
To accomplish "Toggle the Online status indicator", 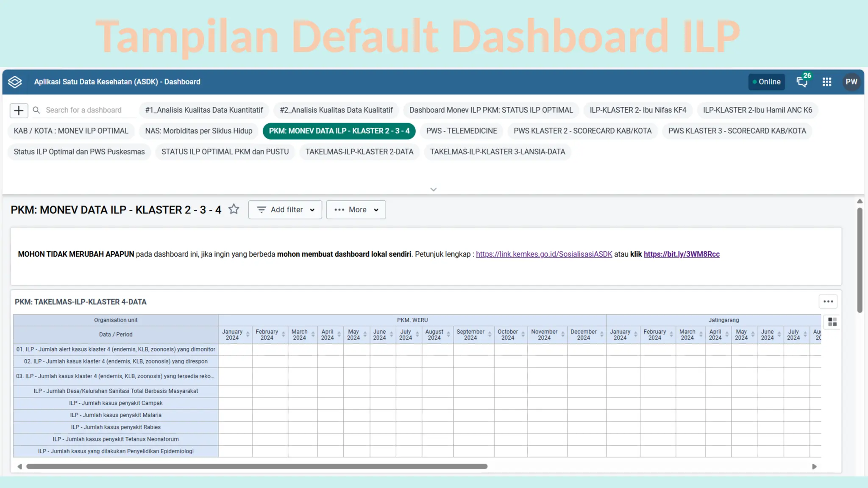I will (766, 82).
